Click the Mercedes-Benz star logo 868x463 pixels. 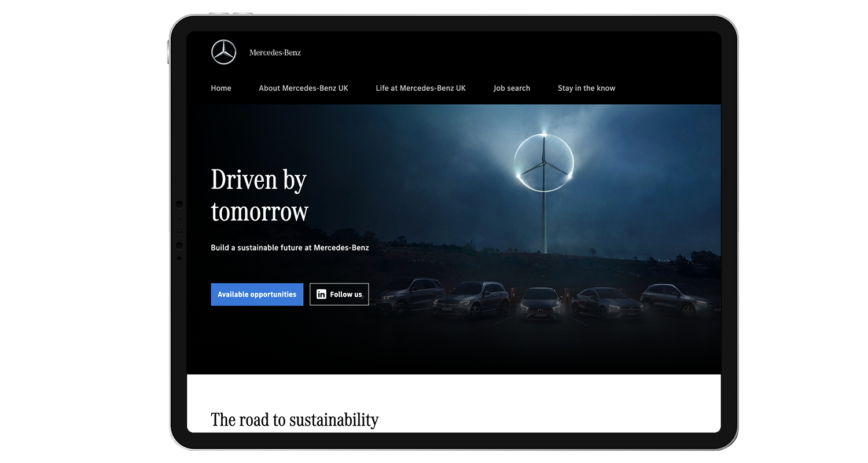pyautogui.click(x=223, y=52)
